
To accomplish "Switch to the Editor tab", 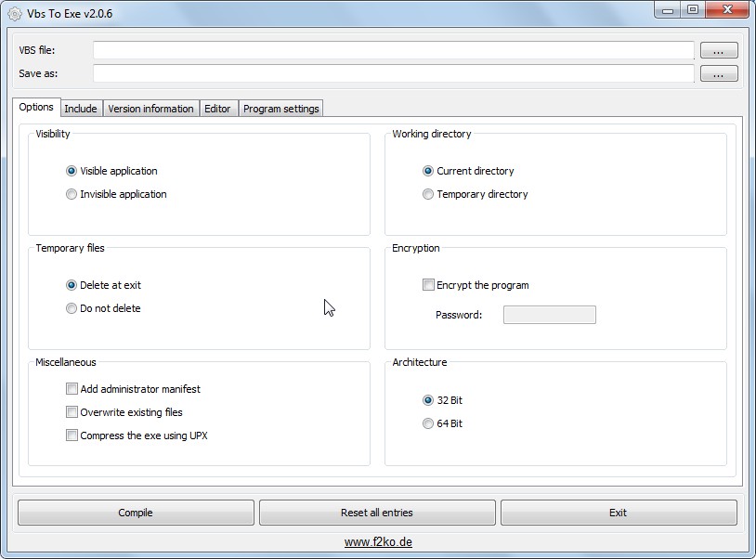I will tap(217, 109).
